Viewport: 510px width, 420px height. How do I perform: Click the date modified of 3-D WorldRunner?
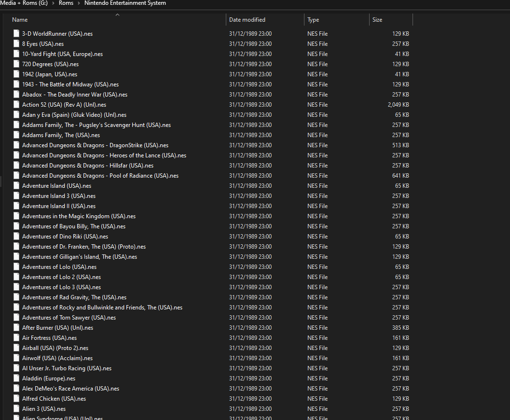pyautogui.click(x=250, y=33)
